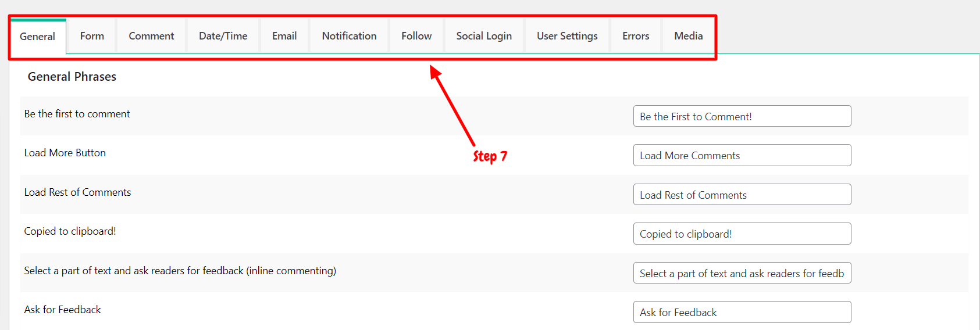This screenshot has width=980, height=330.
Task: Edit the 'Be the First to Comment!' field
Action: [742, 116]
